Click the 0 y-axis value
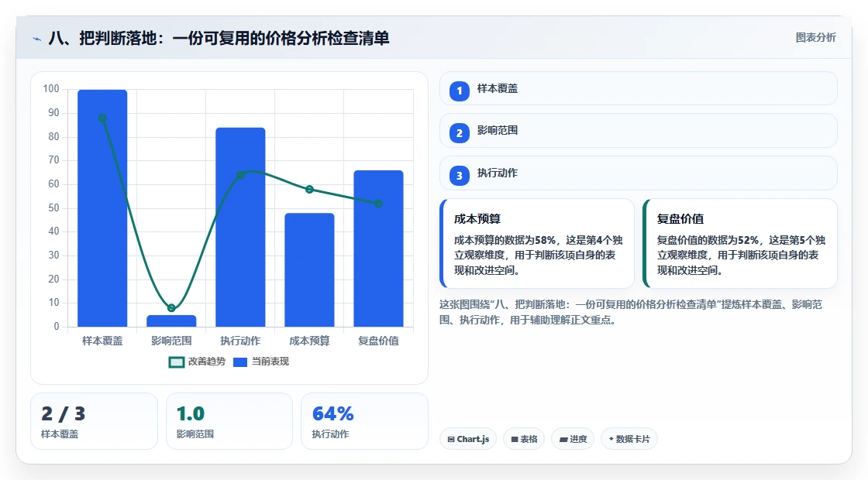Image resolution: width=868 pixels, height=480 pixels. tap(57, 326)
